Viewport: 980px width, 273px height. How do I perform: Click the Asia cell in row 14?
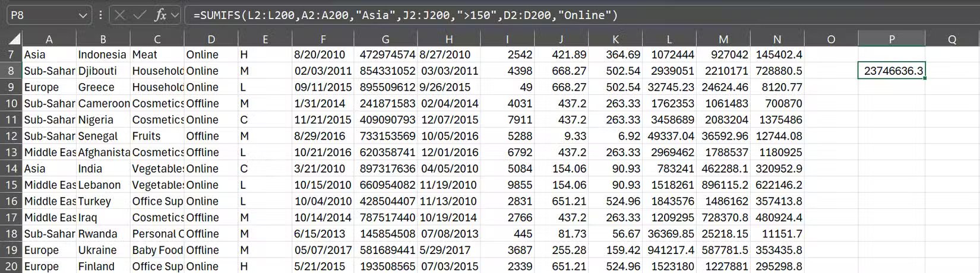pos(49,169)
